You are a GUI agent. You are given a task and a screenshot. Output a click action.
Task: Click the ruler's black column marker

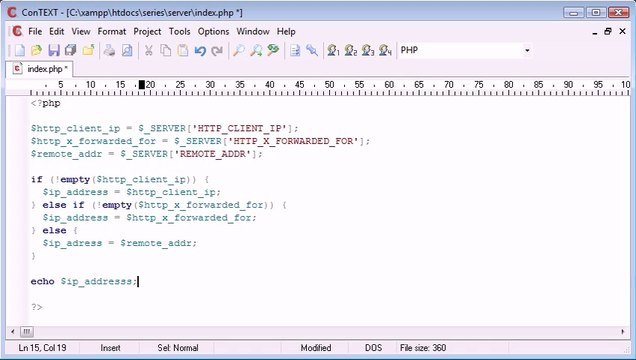(142, 85)
